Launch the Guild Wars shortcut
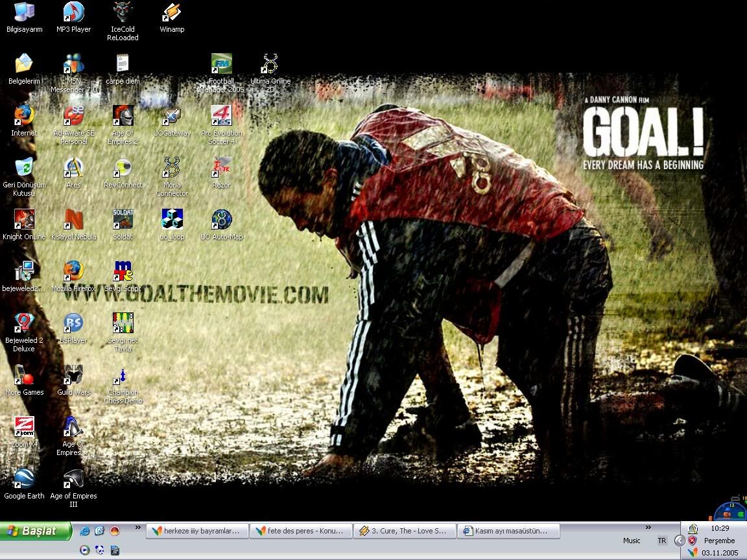This screenshot has height=560, width=747. point(73,381)
